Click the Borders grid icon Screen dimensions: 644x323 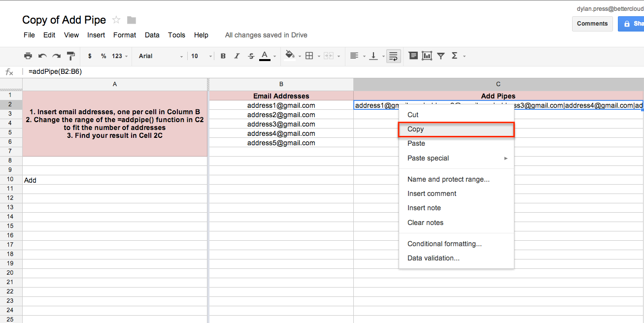point(309,56)
